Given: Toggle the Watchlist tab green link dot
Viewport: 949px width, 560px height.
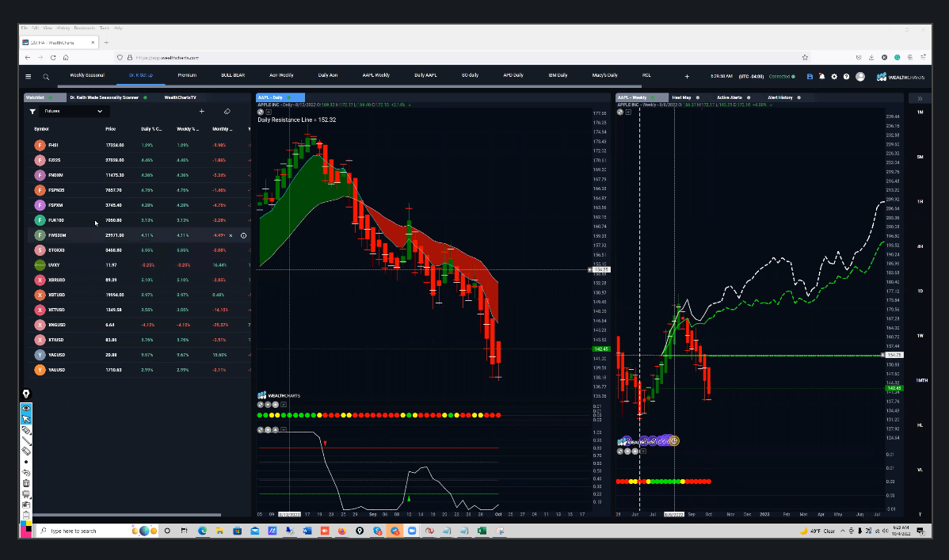Looking at the screenshot, I should pos(51,97).
